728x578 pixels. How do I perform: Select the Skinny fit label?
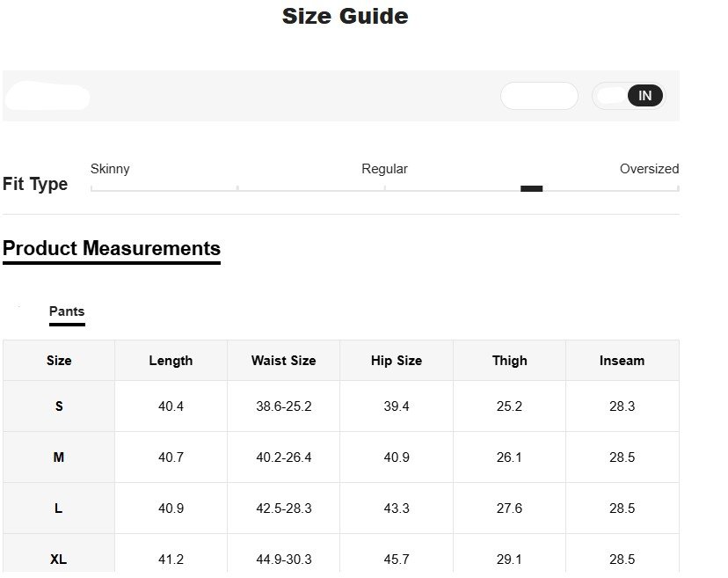click(110, 169)
